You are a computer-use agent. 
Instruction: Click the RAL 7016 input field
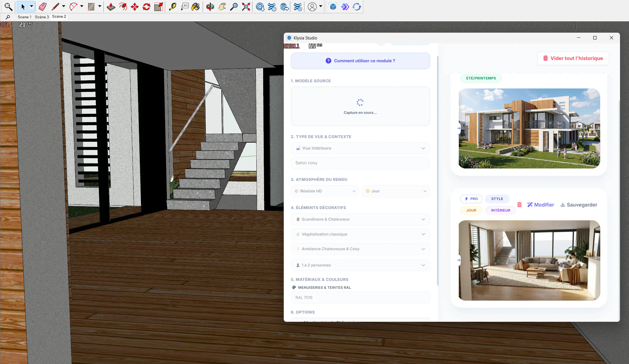pyautogui.click(x=360, y=298)
